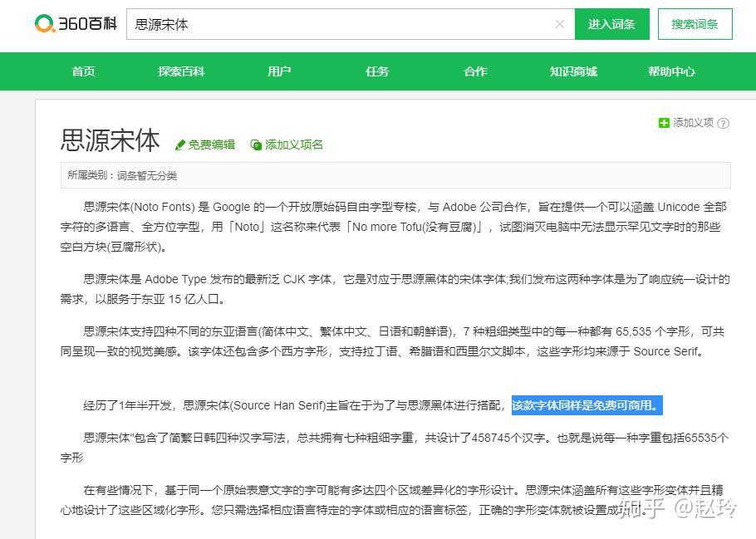Click the paragraph starting 在有些情况下

coord(391,500)
